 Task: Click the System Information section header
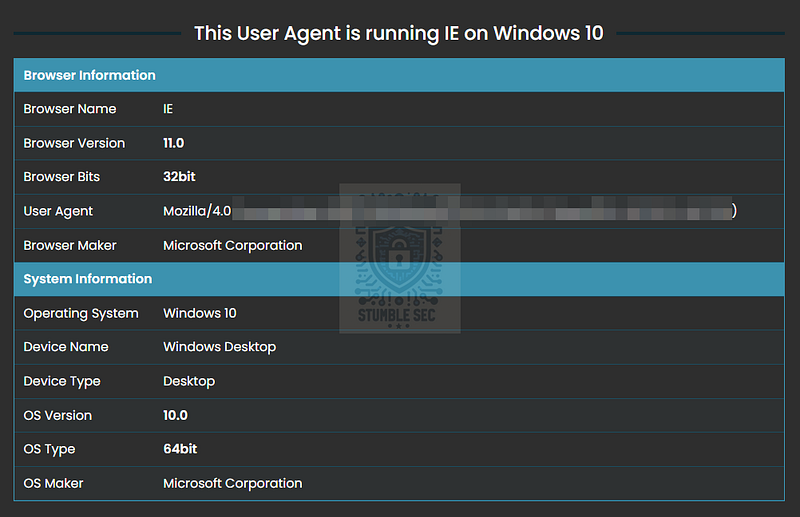point(399,279)
